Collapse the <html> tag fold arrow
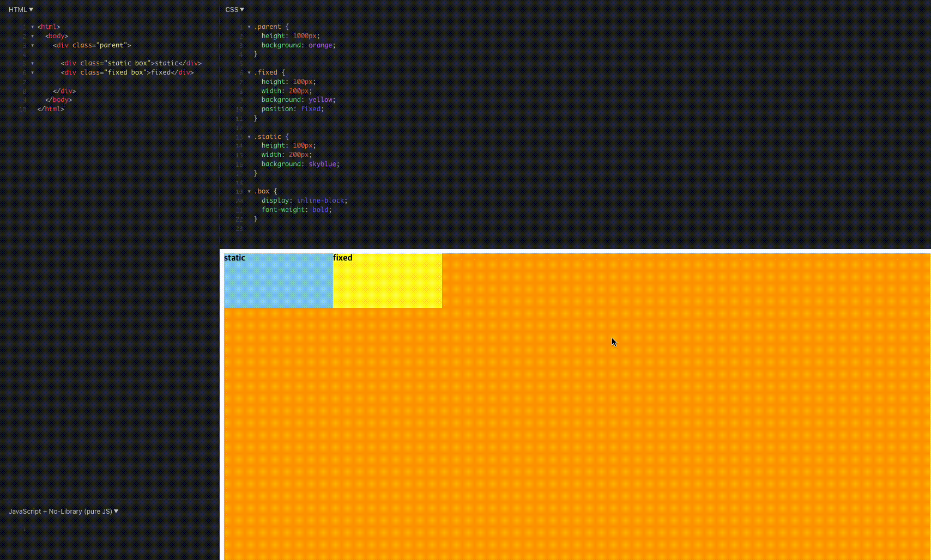931x560 pixels. 32,27
